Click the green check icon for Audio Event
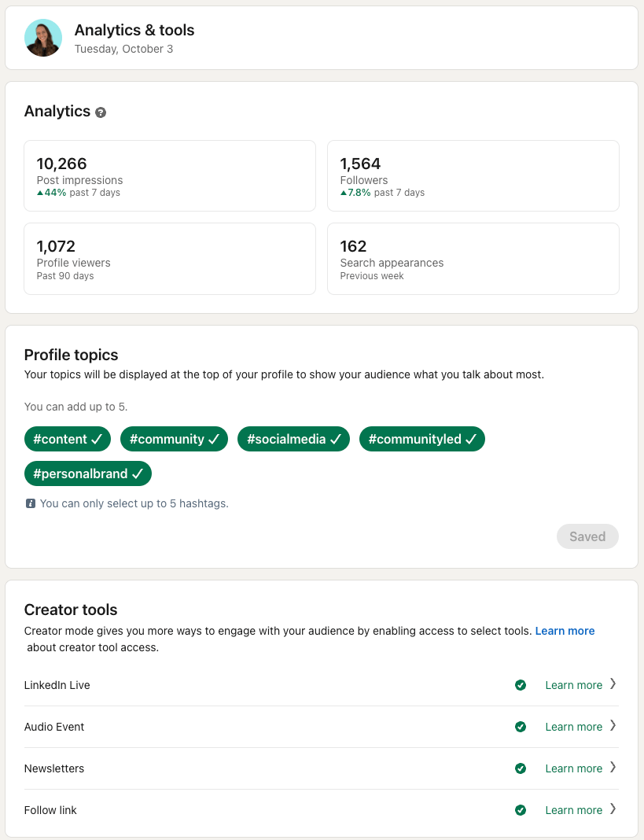644x840 pixels. 520,727
